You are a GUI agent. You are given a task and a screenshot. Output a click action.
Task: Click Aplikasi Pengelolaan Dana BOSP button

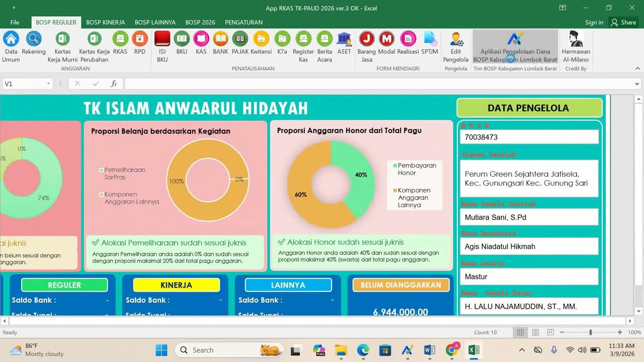tap(515, 47)
